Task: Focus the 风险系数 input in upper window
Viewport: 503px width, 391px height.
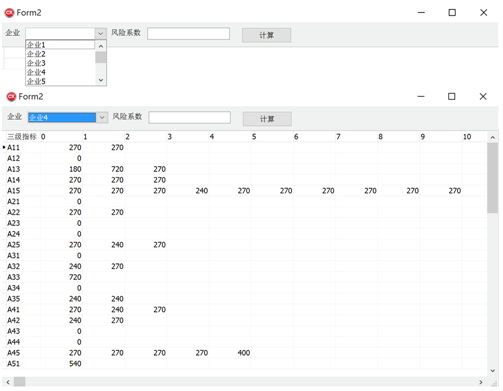Action: click(x=188, y=34)
